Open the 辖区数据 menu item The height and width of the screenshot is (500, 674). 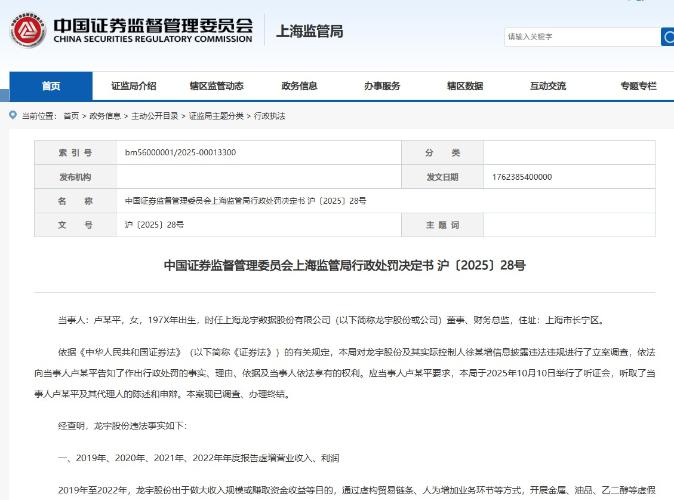click(465, 86)
